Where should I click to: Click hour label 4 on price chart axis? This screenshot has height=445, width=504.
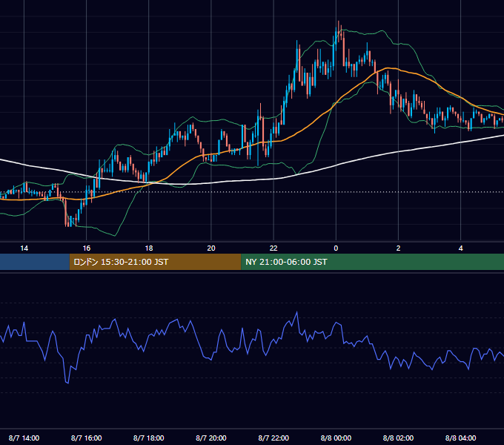tap(460, 248)
